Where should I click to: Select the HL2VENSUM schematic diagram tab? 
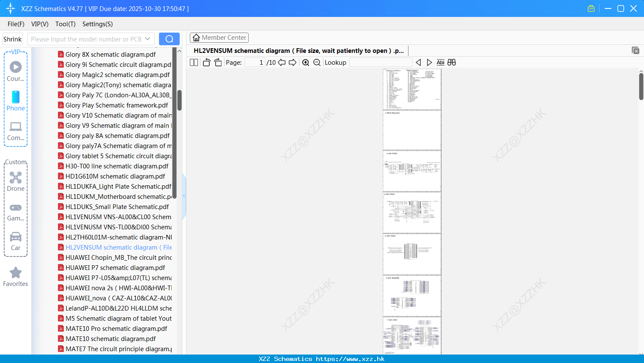pyautogui.click(x=299, y=50)
